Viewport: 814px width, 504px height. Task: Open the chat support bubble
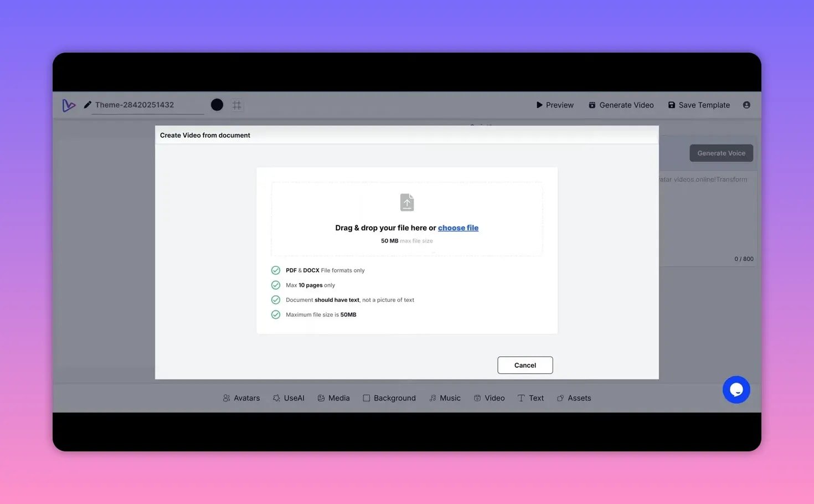point(736,390)
